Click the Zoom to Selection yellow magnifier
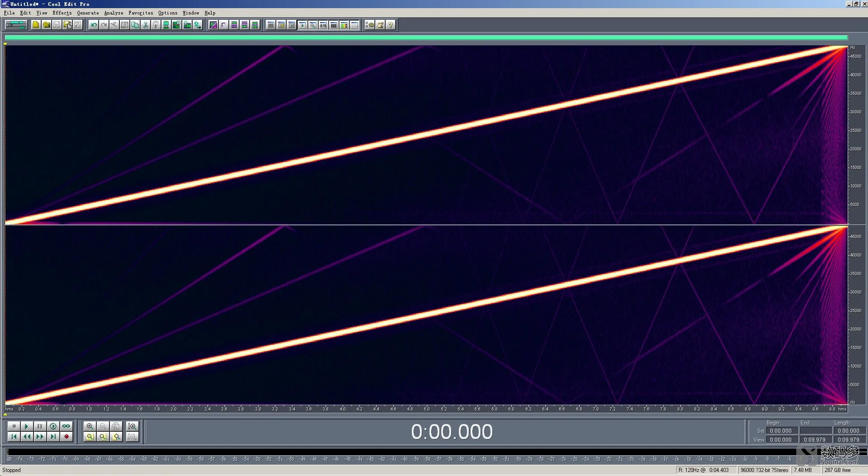Screen dimensions: 868x476 (x=90, y=436)
